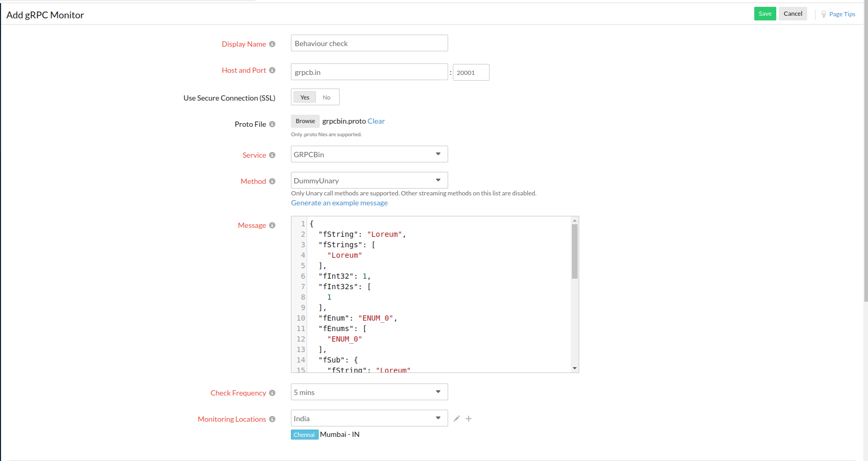The image size is (868, 461).
Task: Set secure connection SSL to No
Action: 327,97
